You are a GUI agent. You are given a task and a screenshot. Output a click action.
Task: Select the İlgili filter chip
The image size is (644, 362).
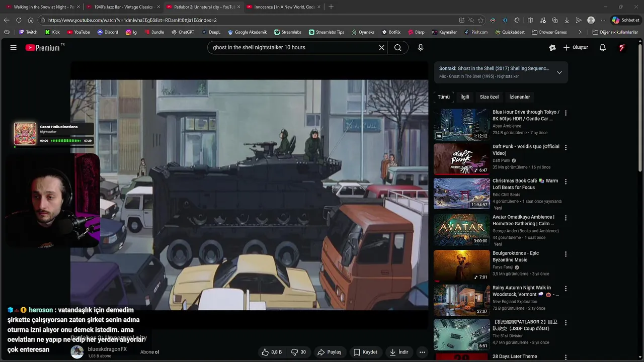464,97
